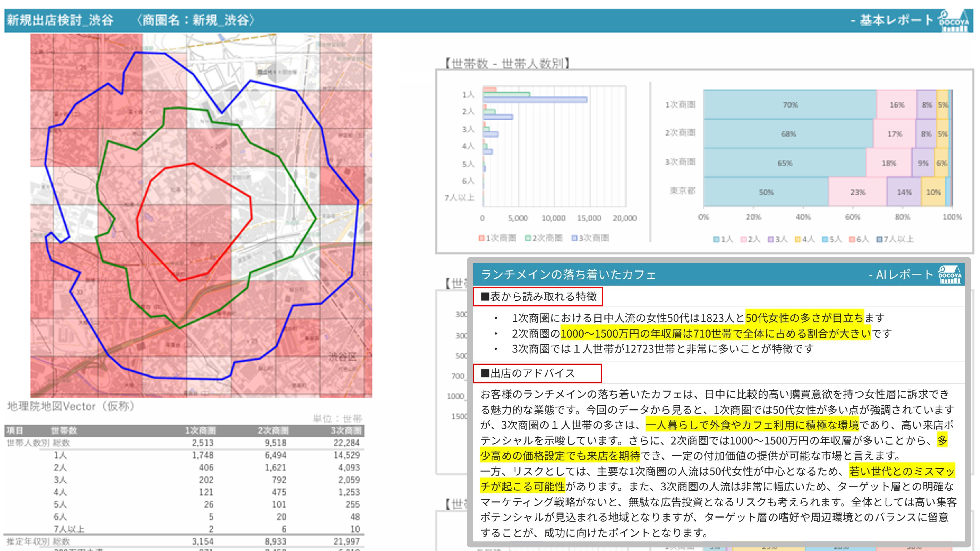Click the 推定年収別 総数 row label

pyautogui.click(x=39, y=541)
